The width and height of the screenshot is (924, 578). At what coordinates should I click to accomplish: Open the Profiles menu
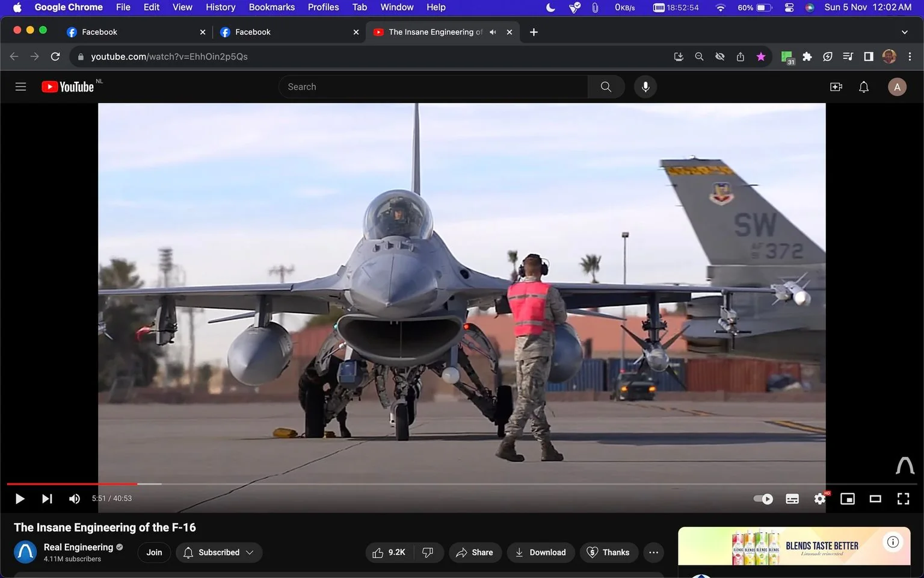coord(323,7)
